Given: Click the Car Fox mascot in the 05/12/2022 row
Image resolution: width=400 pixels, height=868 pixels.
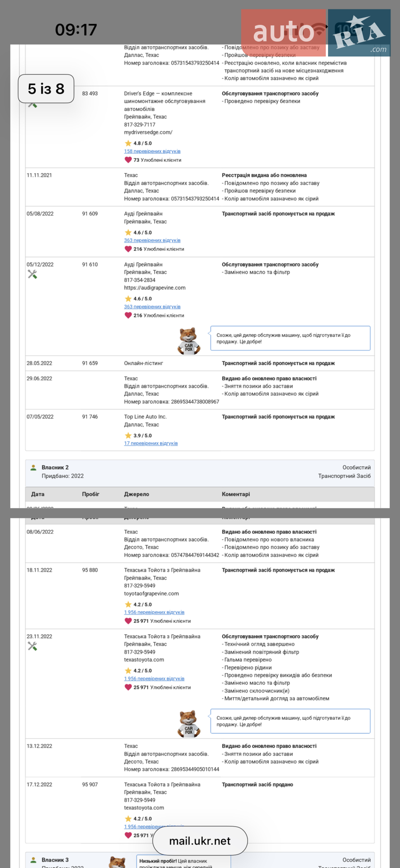Looking at the screenshot, I should (x=189, y=341).
